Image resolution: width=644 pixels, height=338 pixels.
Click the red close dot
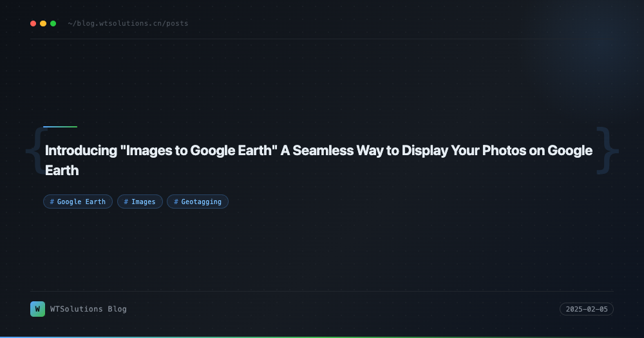click(x=33, y=23)
